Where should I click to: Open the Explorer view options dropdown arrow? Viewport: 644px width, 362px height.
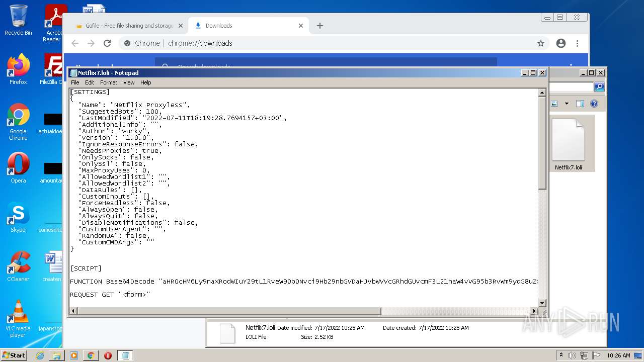tap(567, 104)
